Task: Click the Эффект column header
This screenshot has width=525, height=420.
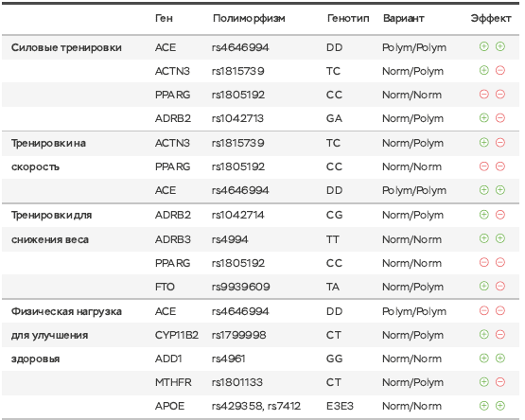Action: (x=491, y=18)
